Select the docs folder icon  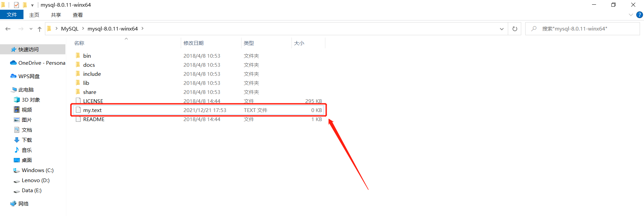78,64
